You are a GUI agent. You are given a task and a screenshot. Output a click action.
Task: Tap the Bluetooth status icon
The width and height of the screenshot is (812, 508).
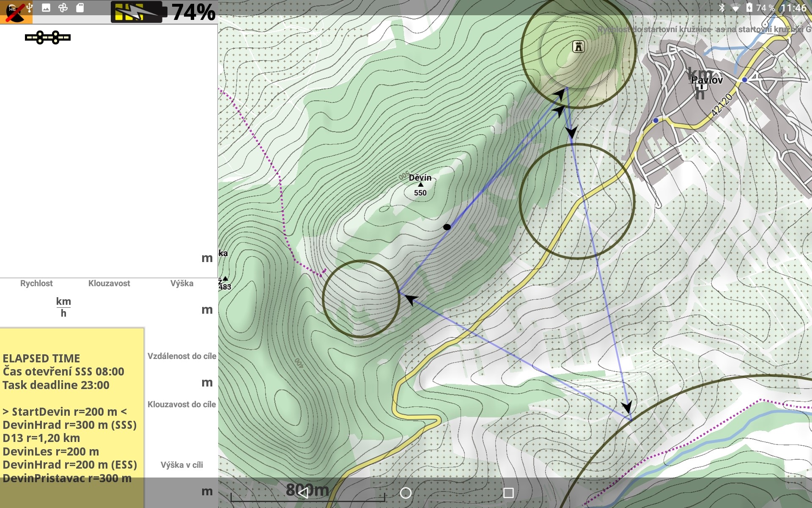(722, 8)
